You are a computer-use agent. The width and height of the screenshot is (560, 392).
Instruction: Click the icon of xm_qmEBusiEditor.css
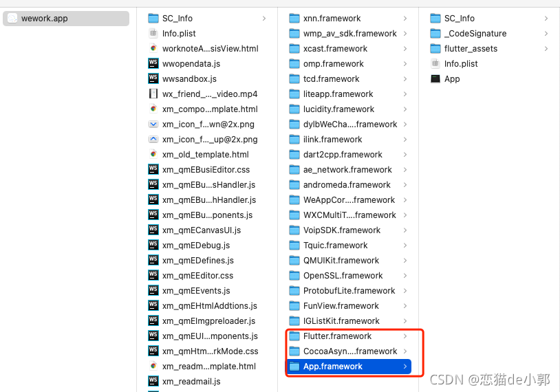click(153, 170)
